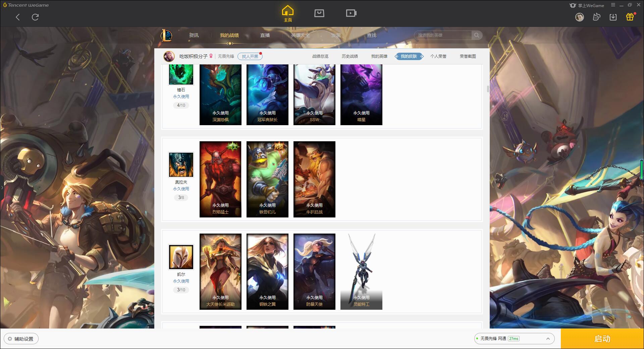Open the SSW skin card

click(314, 95)
